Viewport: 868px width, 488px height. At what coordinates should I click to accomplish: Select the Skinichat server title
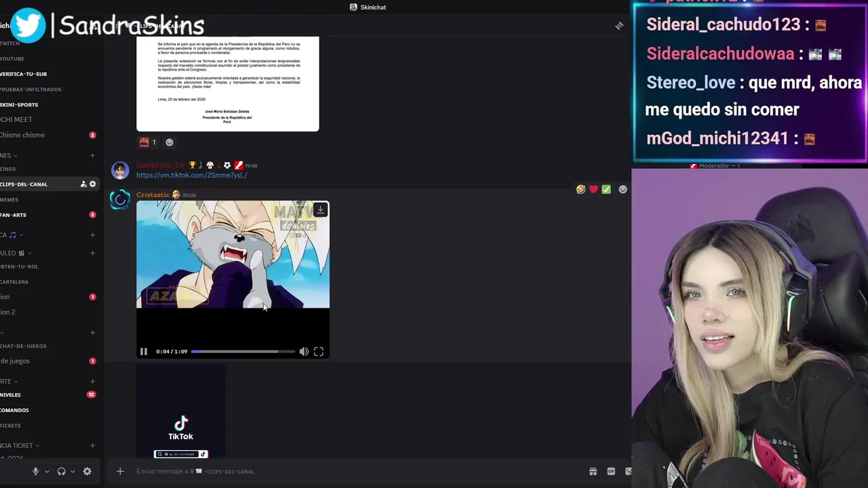coord(368,7)
